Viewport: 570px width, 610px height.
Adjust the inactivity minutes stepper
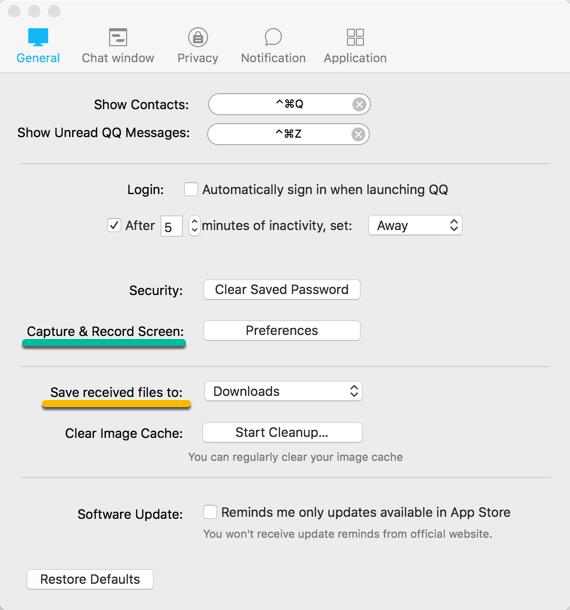194,226
